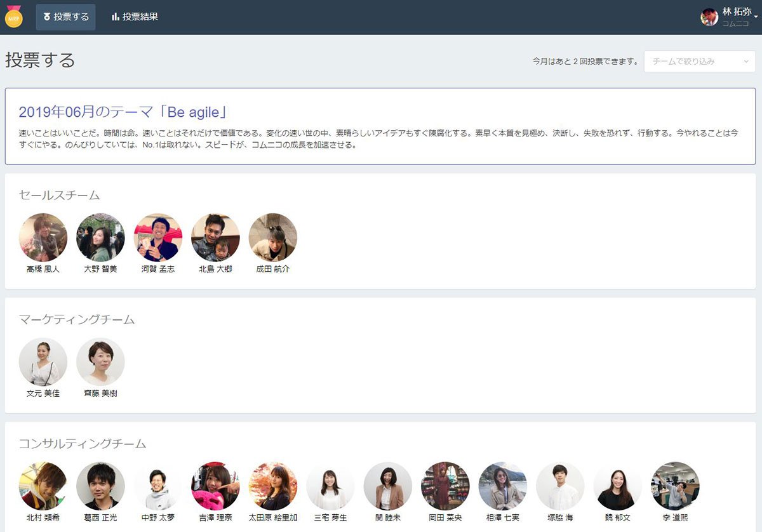Vote for 大野 智美 by clicking her avatar
This screenshot has width=762, height=532.
tap(100, 237)
